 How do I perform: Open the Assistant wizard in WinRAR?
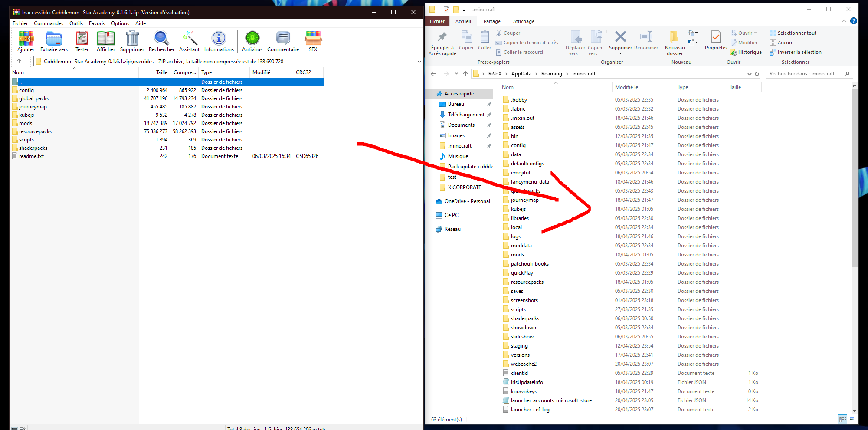(x=189, y=42)
